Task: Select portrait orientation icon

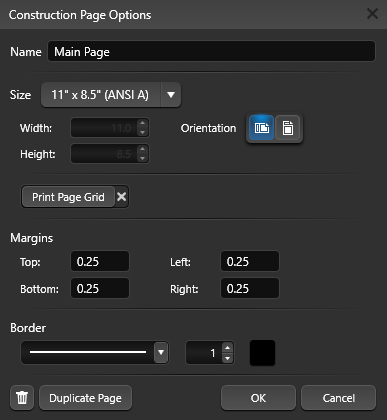Action: [x=288, y=128]
